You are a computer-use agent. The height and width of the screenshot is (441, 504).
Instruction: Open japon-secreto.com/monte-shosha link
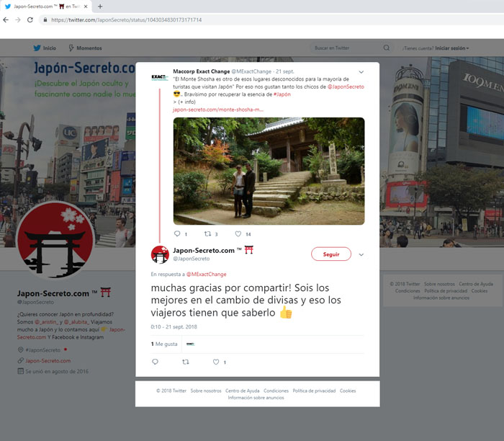[x=218, y=110]
